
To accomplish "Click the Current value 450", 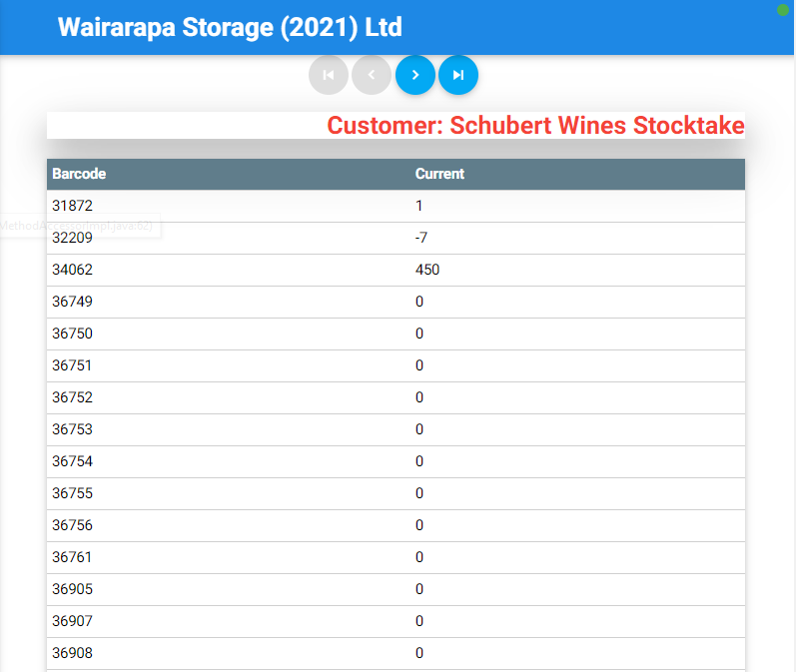I will (427, 270).
